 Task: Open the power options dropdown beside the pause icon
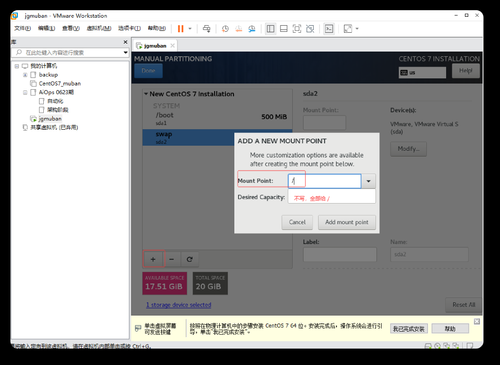[x=190, y=29]
